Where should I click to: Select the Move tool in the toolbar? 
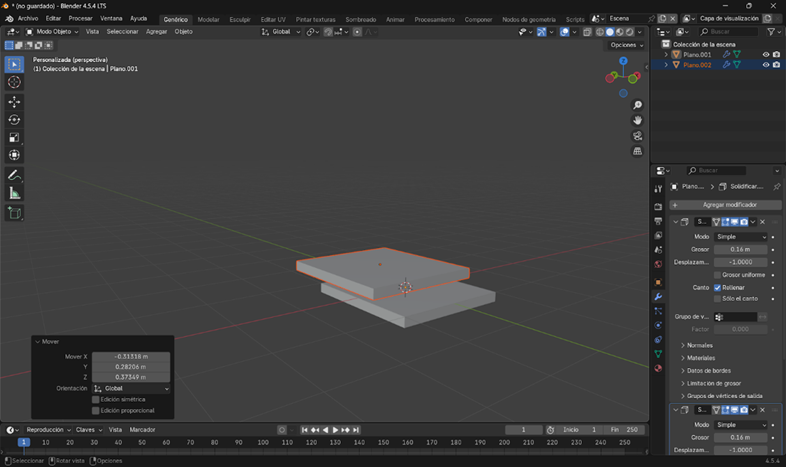14,102
